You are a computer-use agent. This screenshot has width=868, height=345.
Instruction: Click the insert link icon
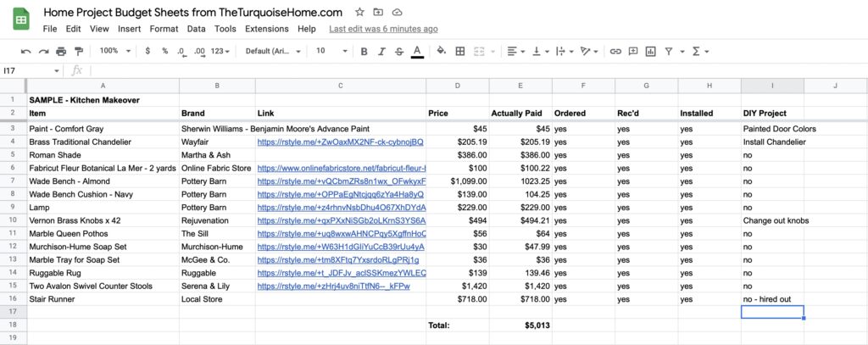coord(615,51)
